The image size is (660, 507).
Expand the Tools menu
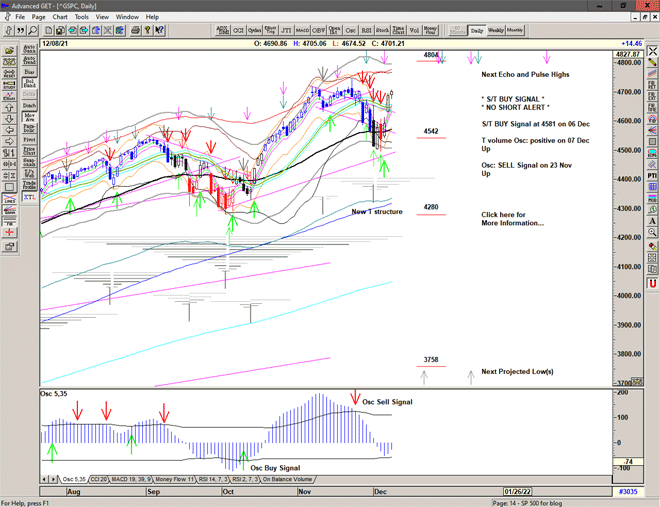(x=82, y=17)
